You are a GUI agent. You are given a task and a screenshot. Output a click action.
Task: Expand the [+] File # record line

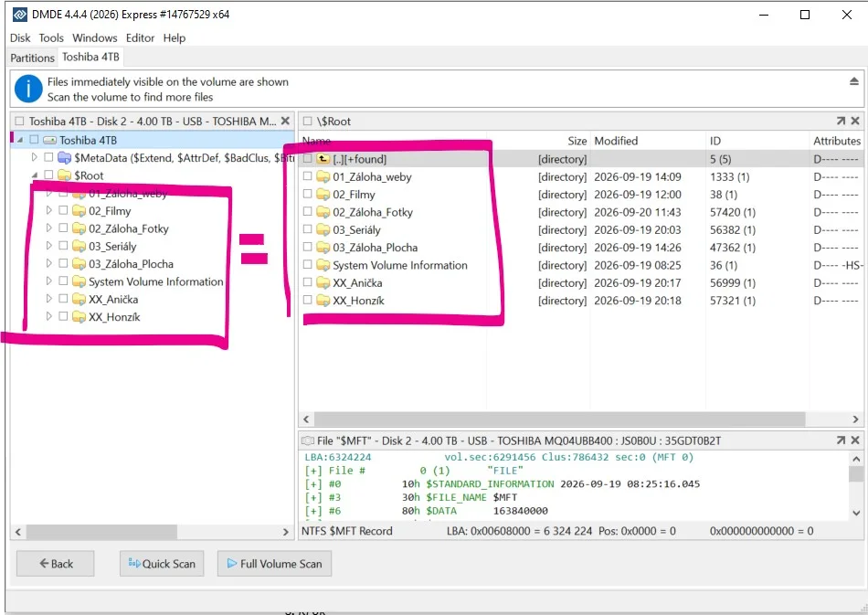[x=312, y=471]
